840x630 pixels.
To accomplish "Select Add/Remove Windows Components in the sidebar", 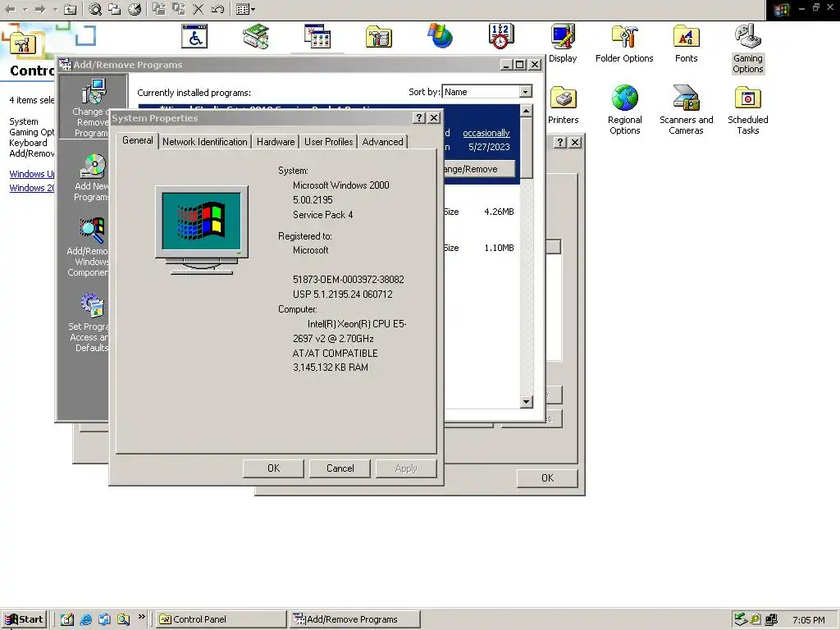I will 89,247.
